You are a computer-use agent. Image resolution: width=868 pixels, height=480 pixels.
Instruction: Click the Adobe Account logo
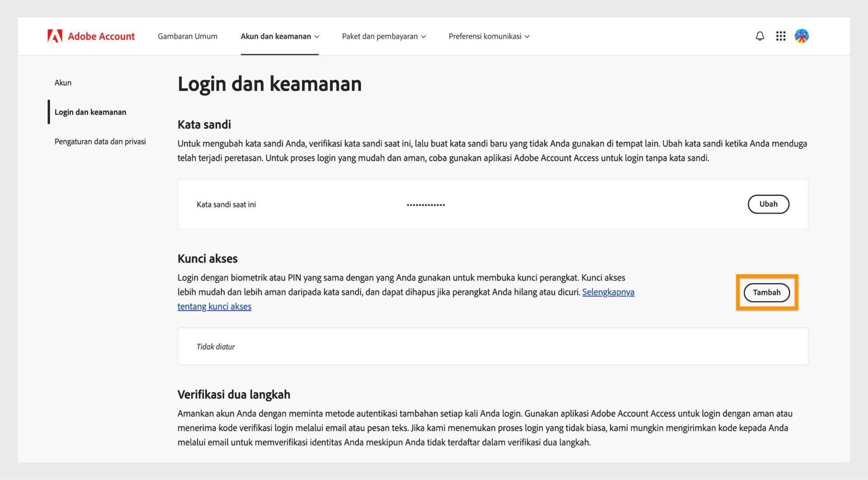click(91, 36)
